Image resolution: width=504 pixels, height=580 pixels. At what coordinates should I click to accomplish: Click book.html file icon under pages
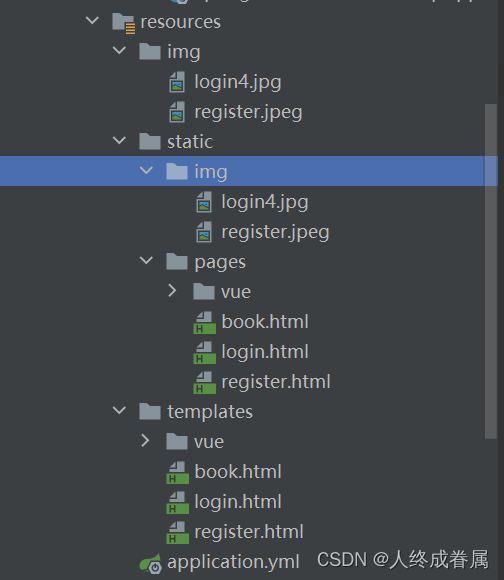204,323
